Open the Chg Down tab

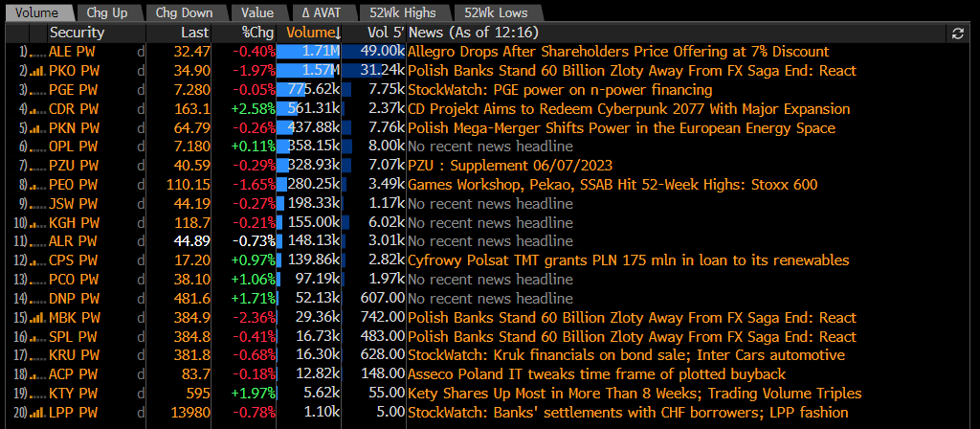click(x=185, y=12)
